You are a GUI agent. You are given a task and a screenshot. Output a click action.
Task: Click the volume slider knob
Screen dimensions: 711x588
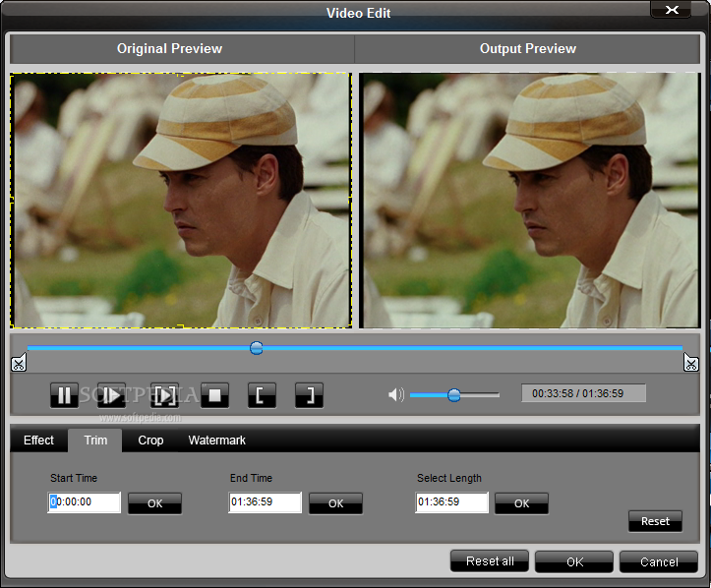(454, 395)
